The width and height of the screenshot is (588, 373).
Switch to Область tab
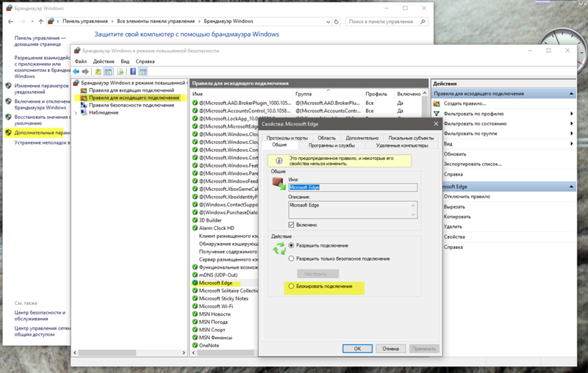point(326,138)
